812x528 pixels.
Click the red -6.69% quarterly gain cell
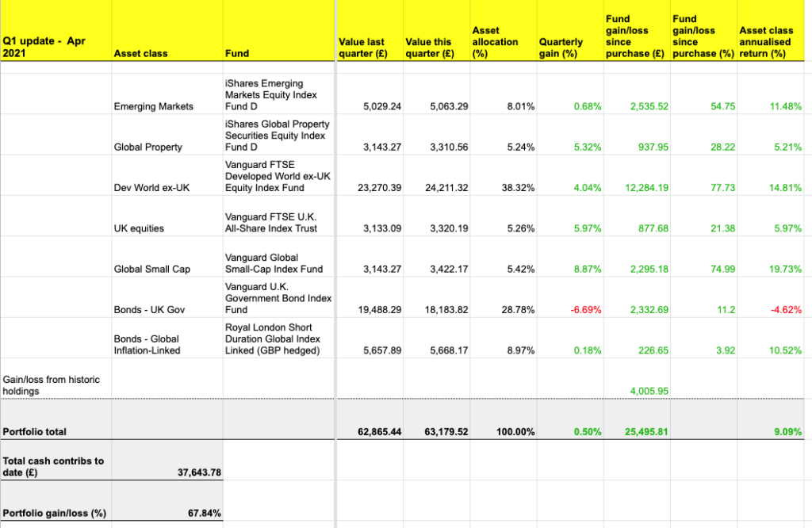pyautogui.click(x=570, y=297)
